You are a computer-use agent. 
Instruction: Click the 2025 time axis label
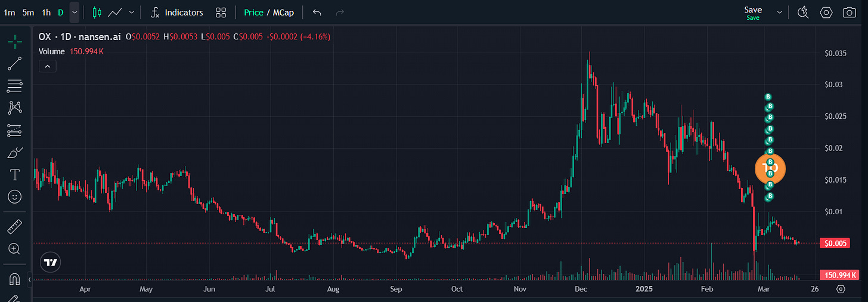point(644,289)
